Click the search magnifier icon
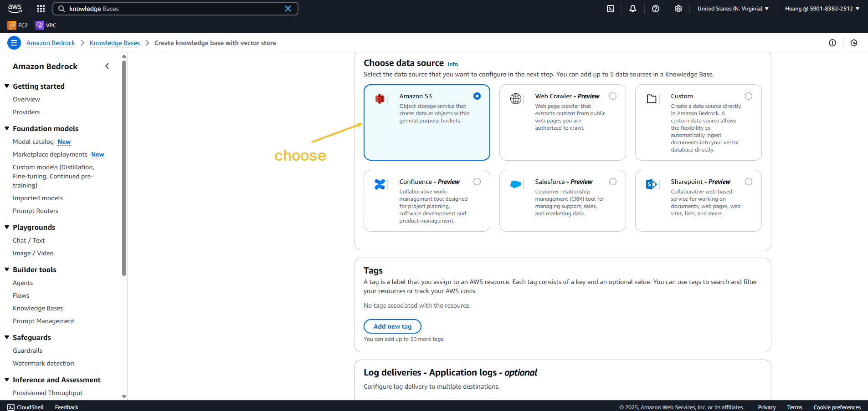 click(62, 9)
